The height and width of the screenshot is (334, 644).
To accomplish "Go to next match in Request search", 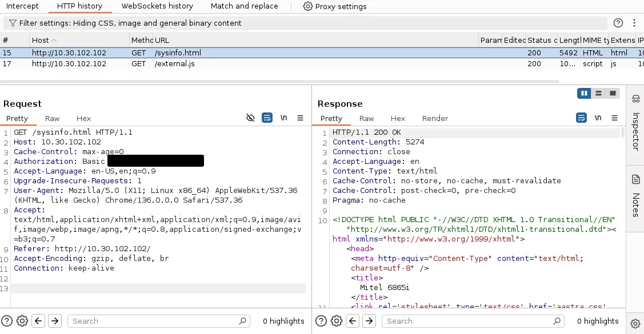I will (x=54, y=321).
